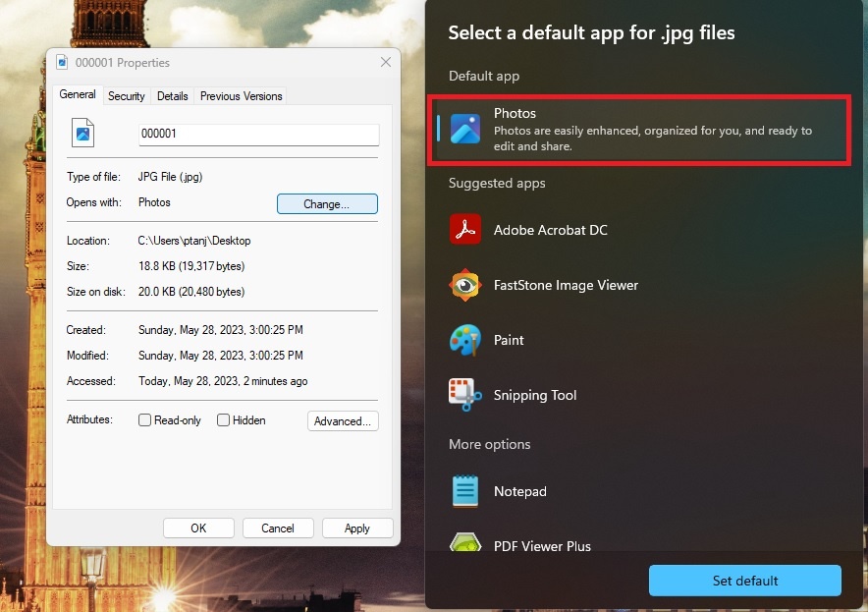Viewport: 868px width, 612px height.
Task: Click Cancel in Properties dialog
Action: coord(278,529)
